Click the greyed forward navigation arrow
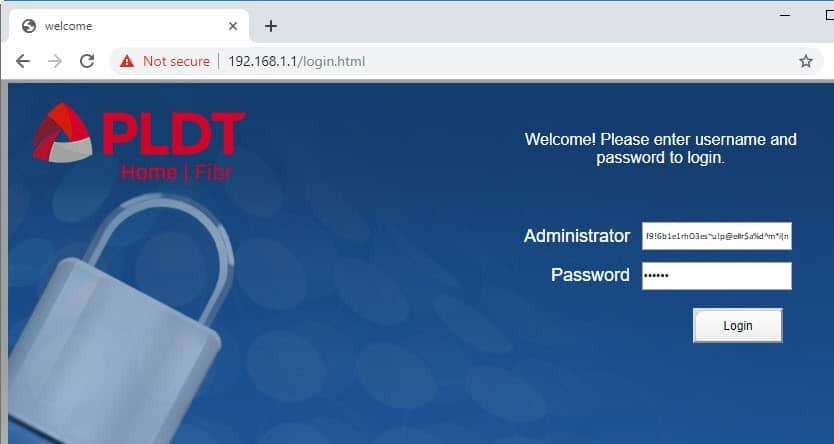 coord(55,61)
